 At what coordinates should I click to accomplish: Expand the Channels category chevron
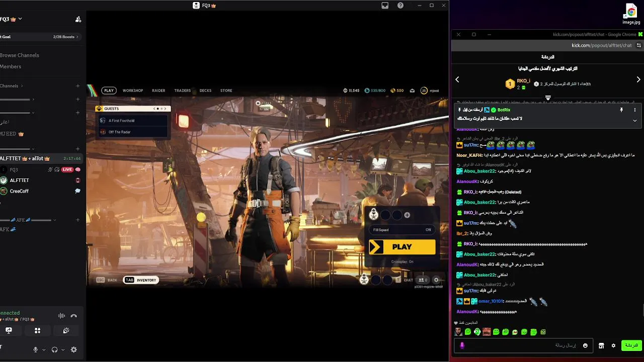[x=22, y=86]
